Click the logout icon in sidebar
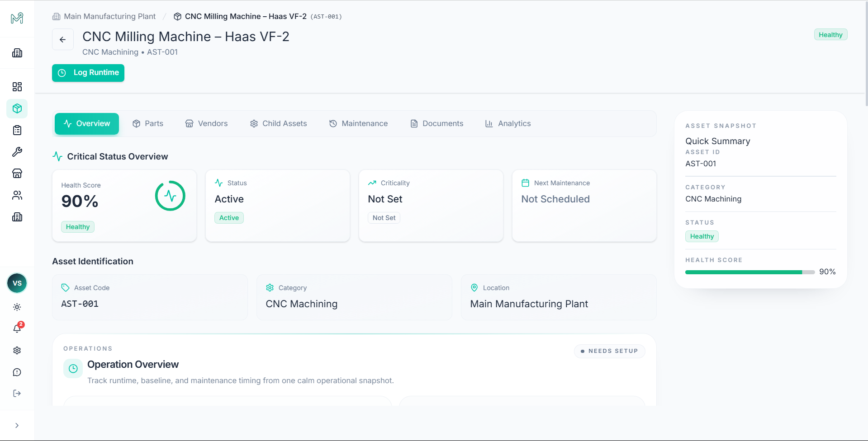The image size is (868, 441). (x=17, y=394)
